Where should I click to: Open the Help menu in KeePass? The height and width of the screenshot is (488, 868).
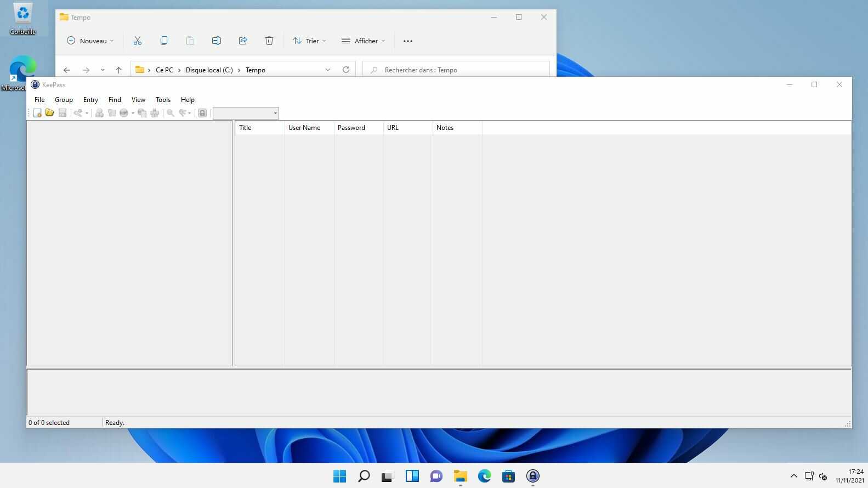pos(188,100)
